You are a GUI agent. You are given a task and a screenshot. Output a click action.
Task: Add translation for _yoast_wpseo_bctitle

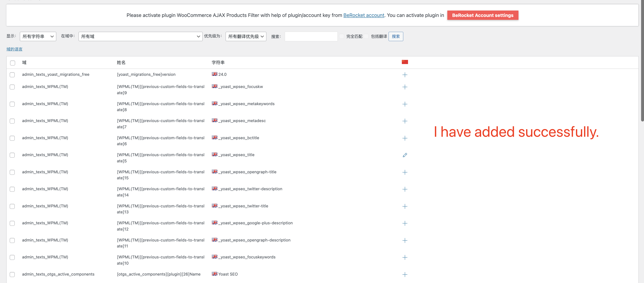click(405, 138)
